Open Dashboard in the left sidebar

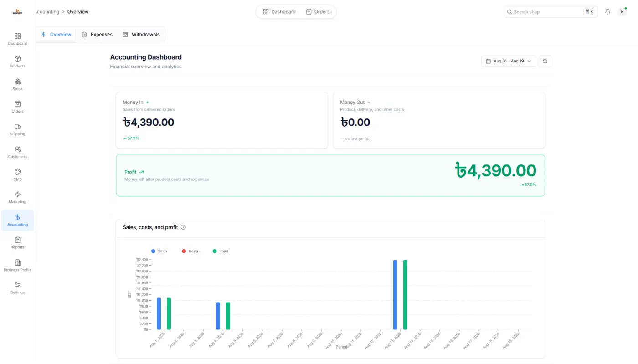pos(17,39)
